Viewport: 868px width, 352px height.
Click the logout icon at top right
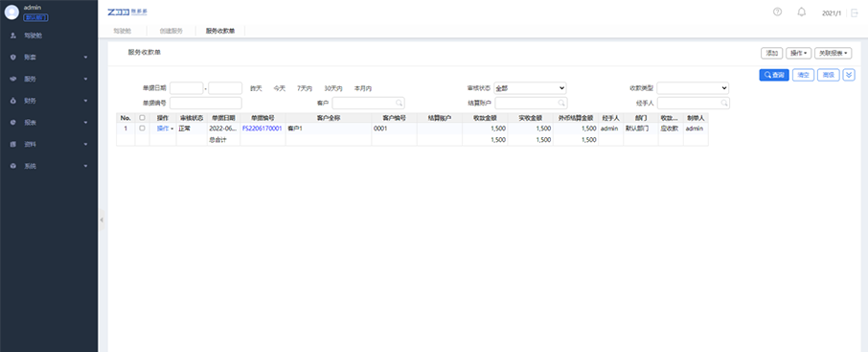click(855, 12)
